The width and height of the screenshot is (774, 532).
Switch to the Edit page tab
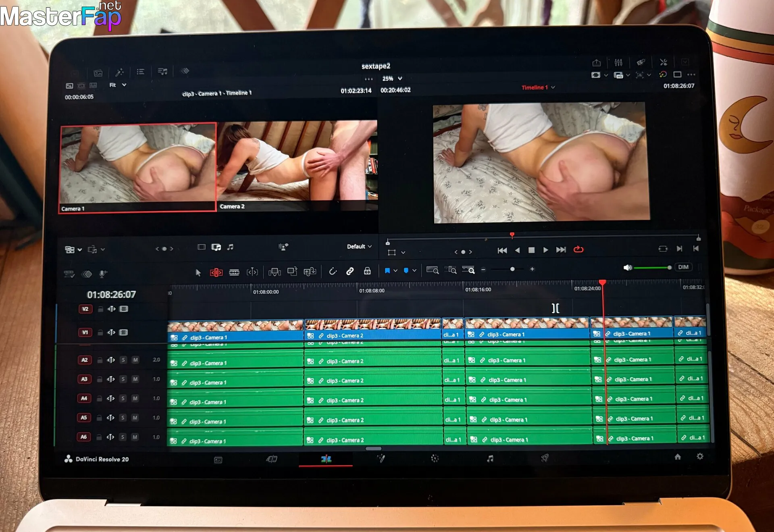pyautogui.click(x=326, y=459)
